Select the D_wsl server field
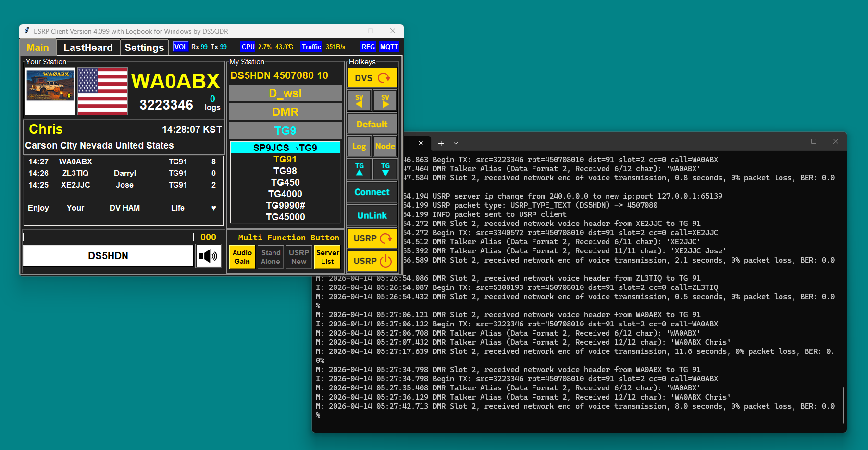The width and height of the screenshot is (868, 450). tap(285, 93)
